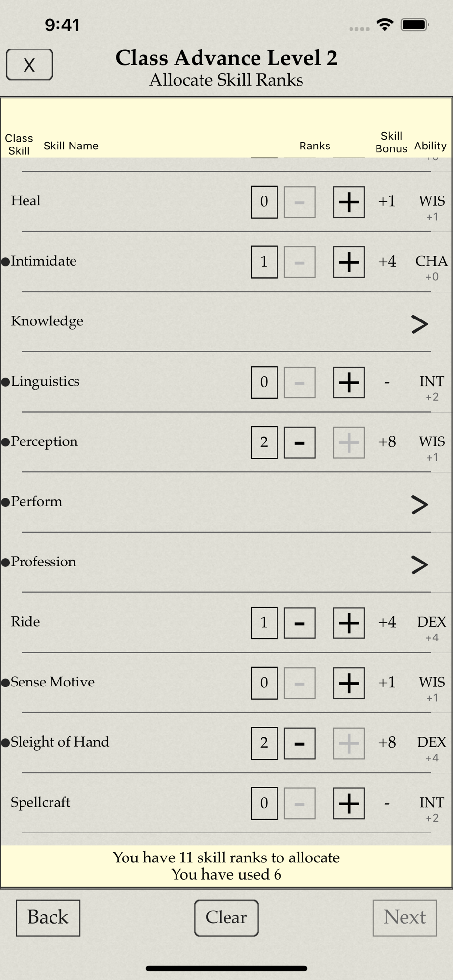Screen dimensions: 453x980
Task: Expand the Knowledge skill list
Action: pyautogui.click(x=419, y=323)
